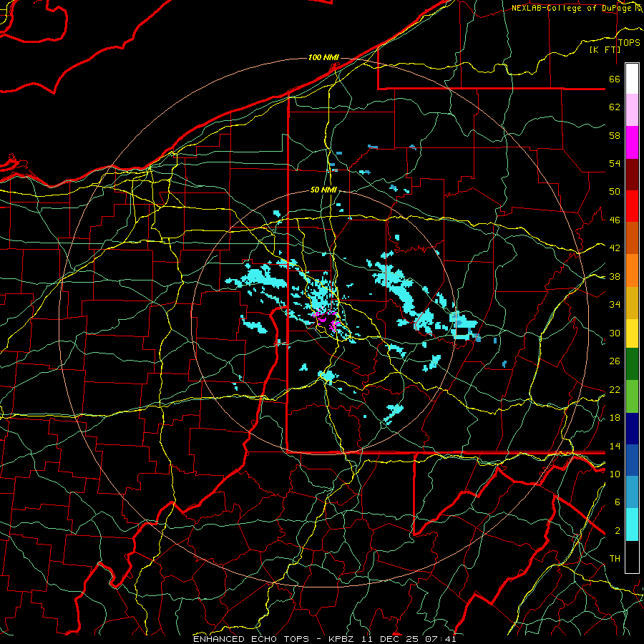Click the '6' legend value
The width and height of the screenshot is (644, 644).
coord(618,502)
